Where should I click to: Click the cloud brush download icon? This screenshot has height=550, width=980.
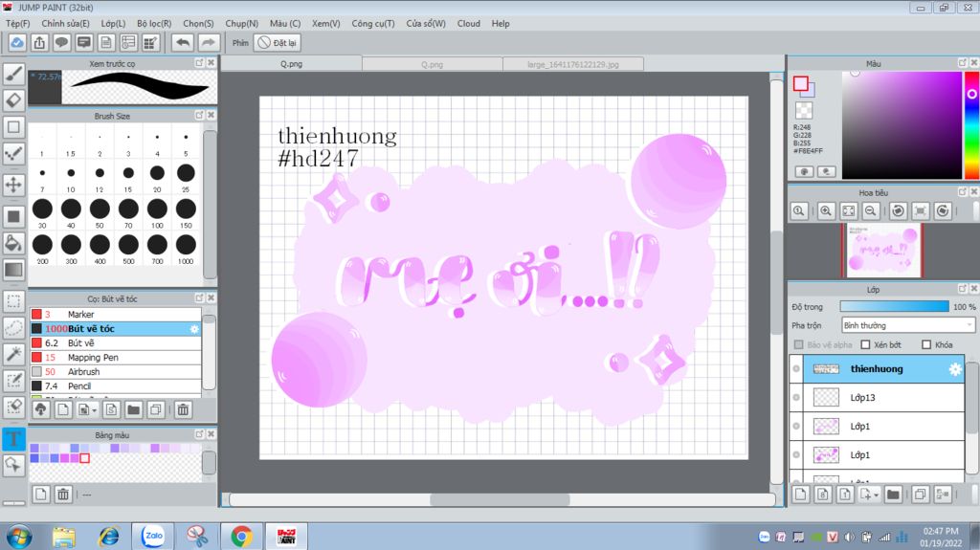click(x=40, y=410)
